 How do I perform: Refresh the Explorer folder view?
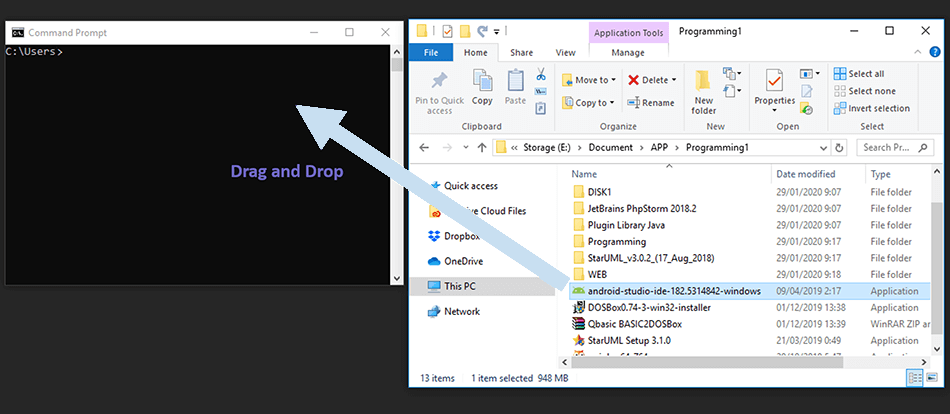tap(839, 147)
